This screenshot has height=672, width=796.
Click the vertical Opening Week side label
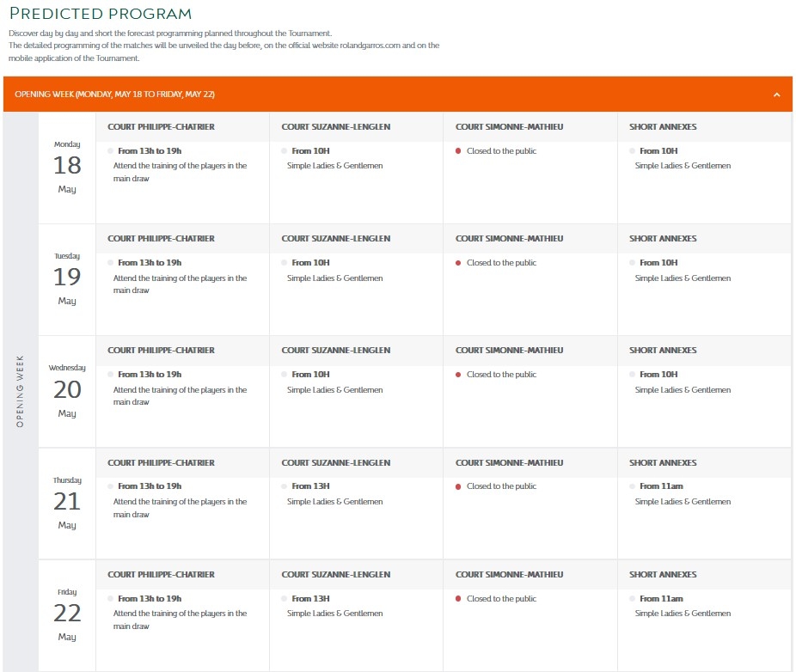pyautogui.click(x=21, y=391)
